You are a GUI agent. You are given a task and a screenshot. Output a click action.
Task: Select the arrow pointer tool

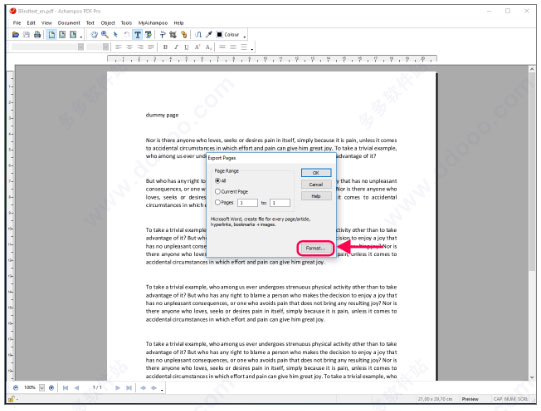click(116, 35)
